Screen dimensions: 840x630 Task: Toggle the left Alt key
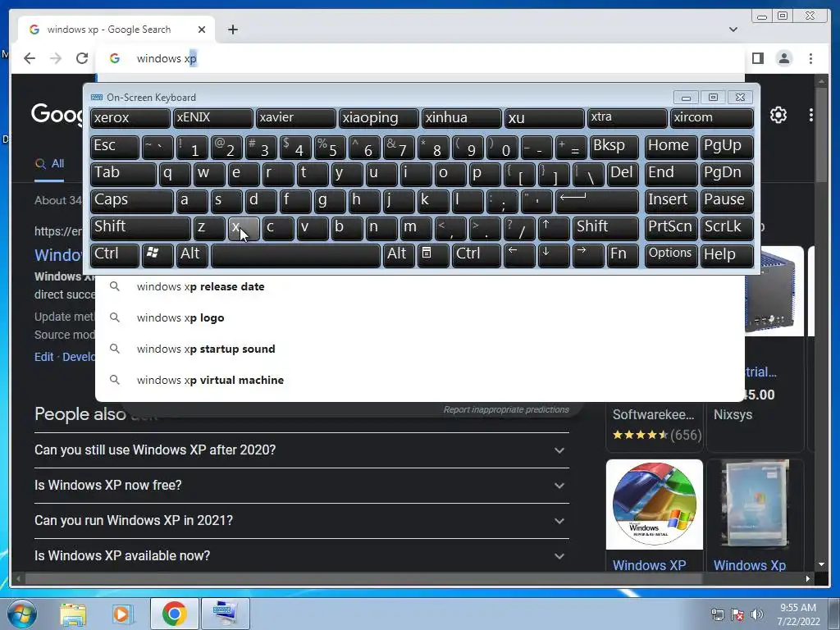193,254
